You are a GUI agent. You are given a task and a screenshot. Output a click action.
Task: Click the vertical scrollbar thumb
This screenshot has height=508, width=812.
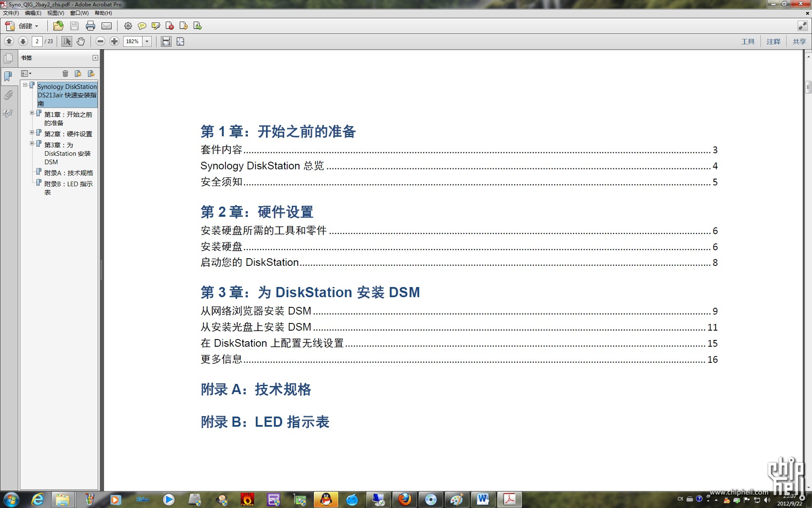tap(808, 87)
